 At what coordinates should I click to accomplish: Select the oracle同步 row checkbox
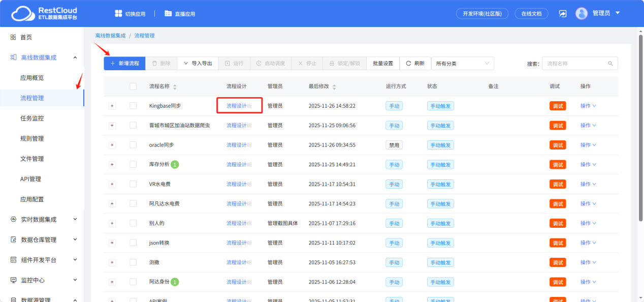(133, 145)
